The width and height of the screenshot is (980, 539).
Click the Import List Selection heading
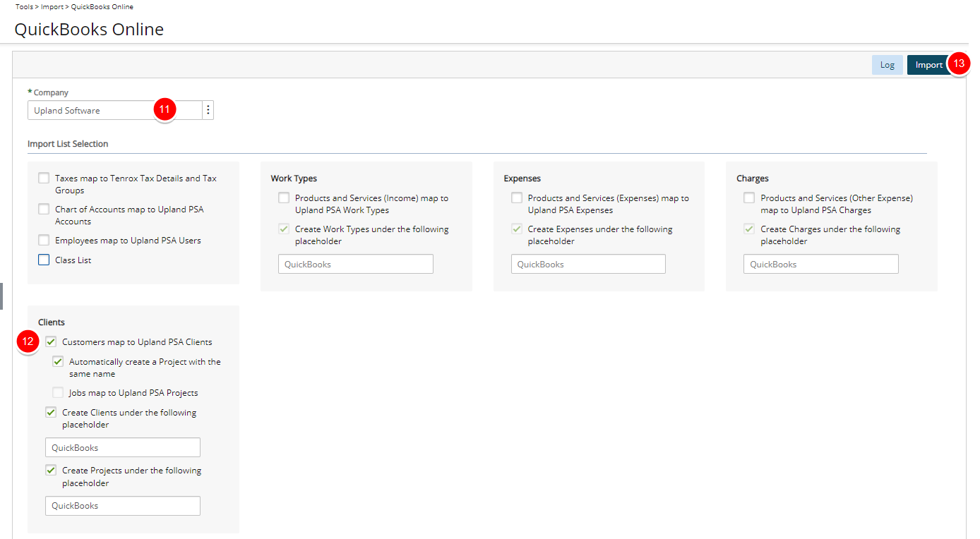tap(68, 144)
